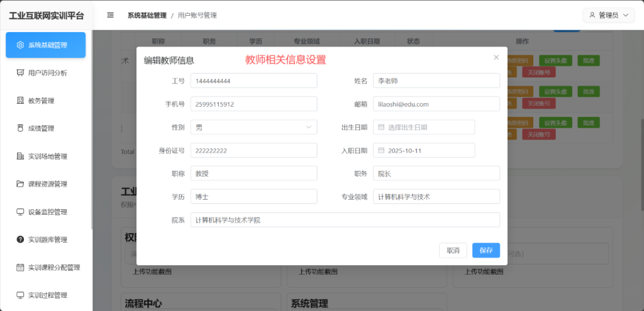Click the 保存 button

click(486, 250)
